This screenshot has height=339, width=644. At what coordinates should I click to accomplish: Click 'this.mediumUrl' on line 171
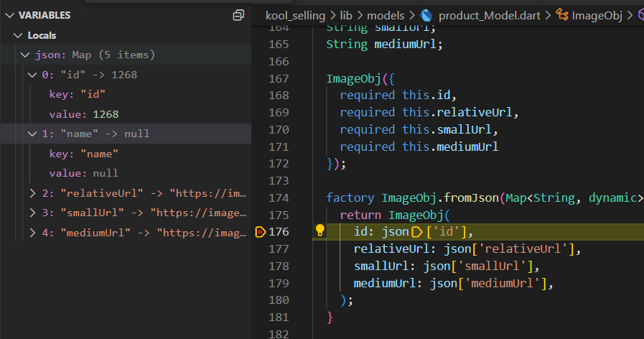[x=450, y=147]
